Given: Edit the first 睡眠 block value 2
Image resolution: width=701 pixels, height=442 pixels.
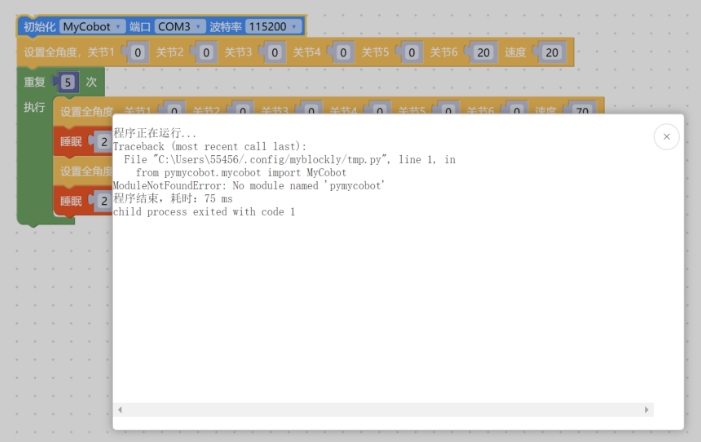Looking at the screenshot, I should 104,142.
